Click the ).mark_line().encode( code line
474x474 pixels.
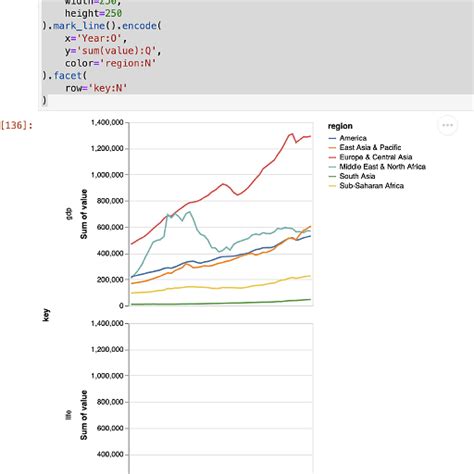coord(102,26)
